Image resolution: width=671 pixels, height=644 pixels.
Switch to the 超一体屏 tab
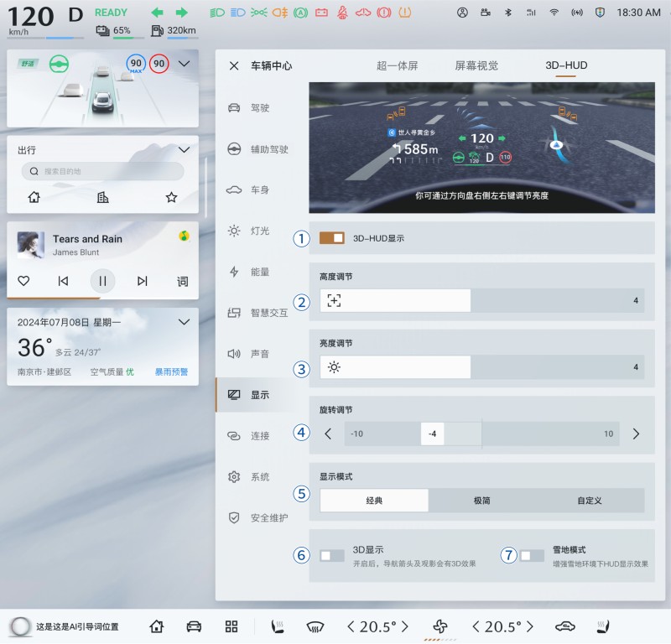pos(397,65)
